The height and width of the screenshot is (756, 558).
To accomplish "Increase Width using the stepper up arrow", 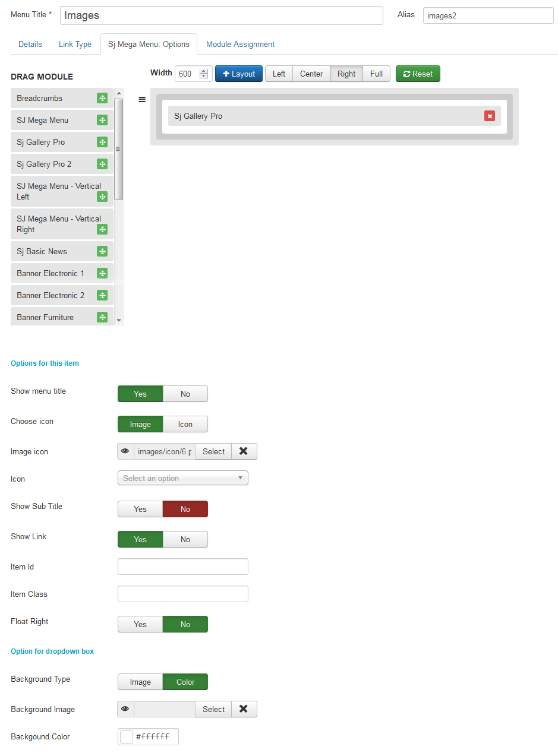I will click(x=204, y=71).
